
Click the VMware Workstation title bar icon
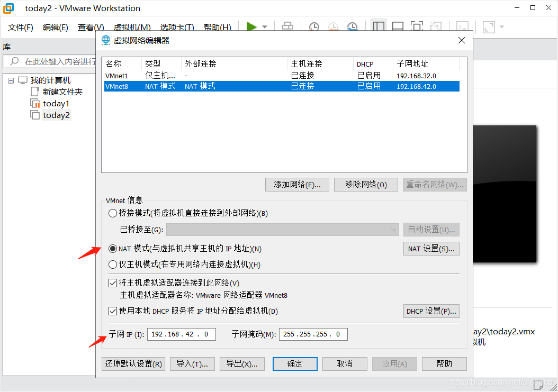pos(8,8)
